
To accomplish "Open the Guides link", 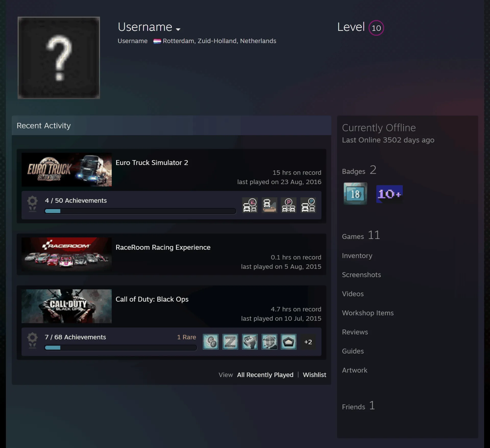I will pyautogui.click(x=353, y=351).
